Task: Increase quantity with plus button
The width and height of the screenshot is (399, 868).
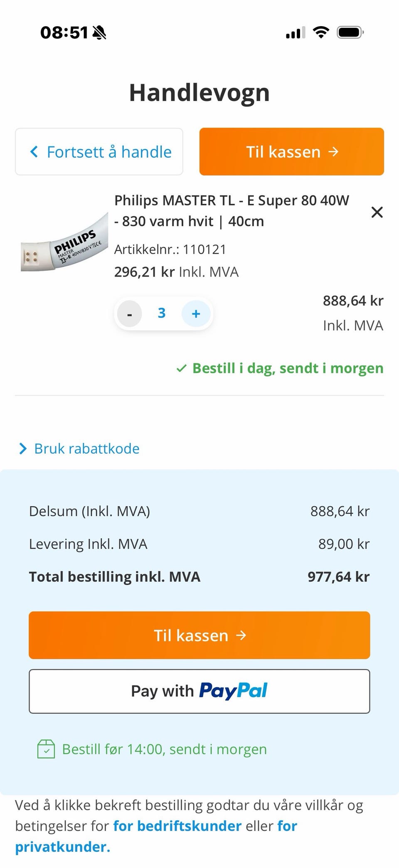Action: point(196,314)
